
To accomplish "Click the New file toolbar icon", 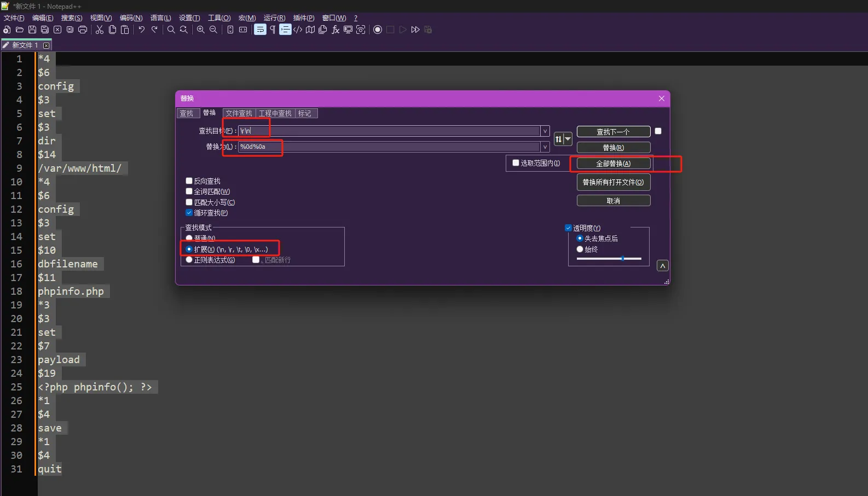I will (7, 30).
